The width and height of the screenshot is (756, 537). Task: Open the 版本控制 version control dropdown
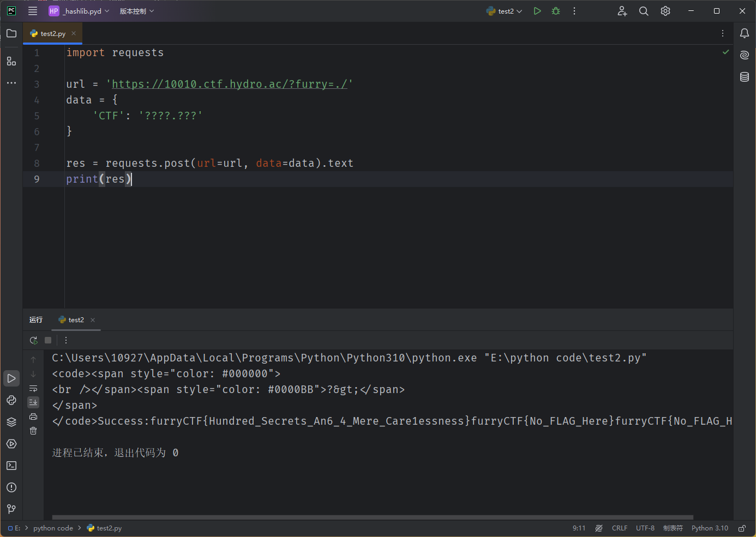pos(136,11)
